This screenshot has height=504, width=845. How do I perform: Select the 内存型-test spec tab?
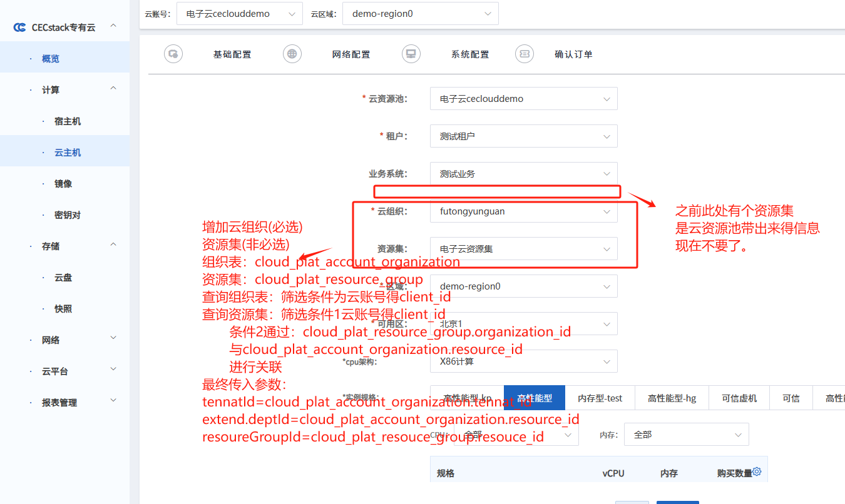tap(600, 398)
